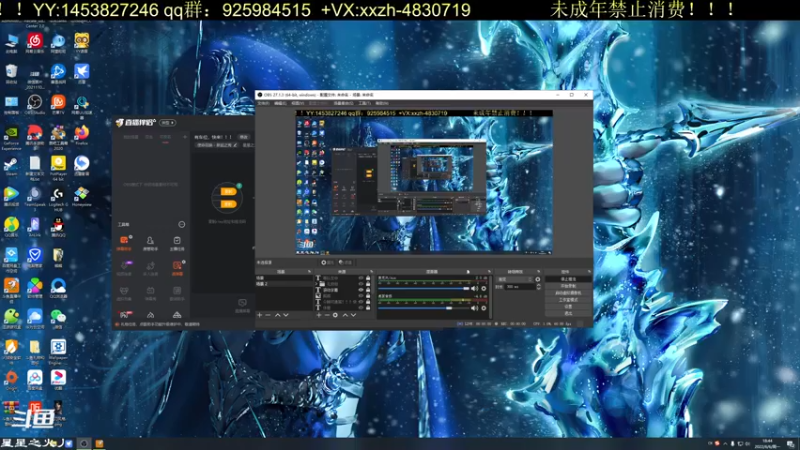Lock the image source

pyautogui.click(x=368, y=295)
